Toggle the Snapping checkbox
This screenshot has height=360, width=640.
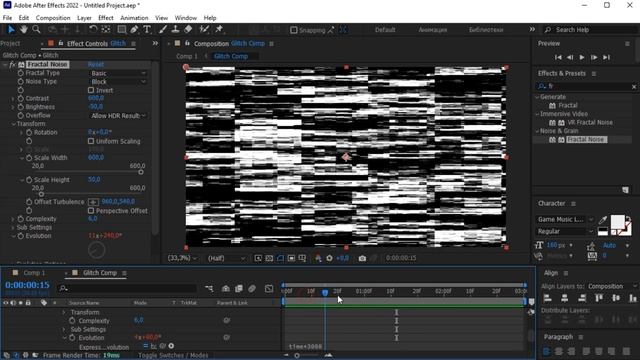(x=293, y=30)
